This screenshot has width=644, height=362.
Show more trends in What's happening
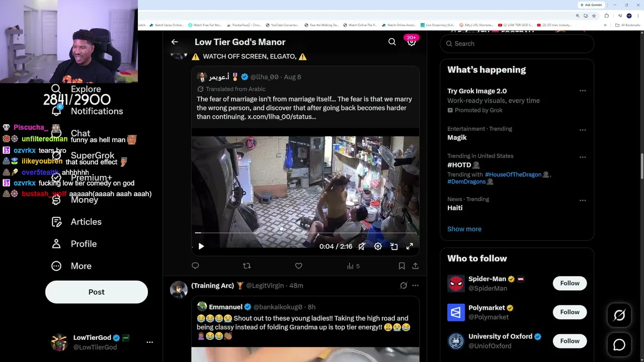[464, 229]
